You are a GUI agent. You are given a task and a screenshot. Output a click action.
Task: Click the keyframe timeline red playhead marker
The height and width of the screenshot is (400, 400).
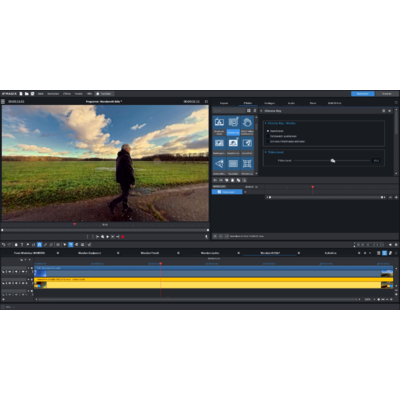[313, 187]
